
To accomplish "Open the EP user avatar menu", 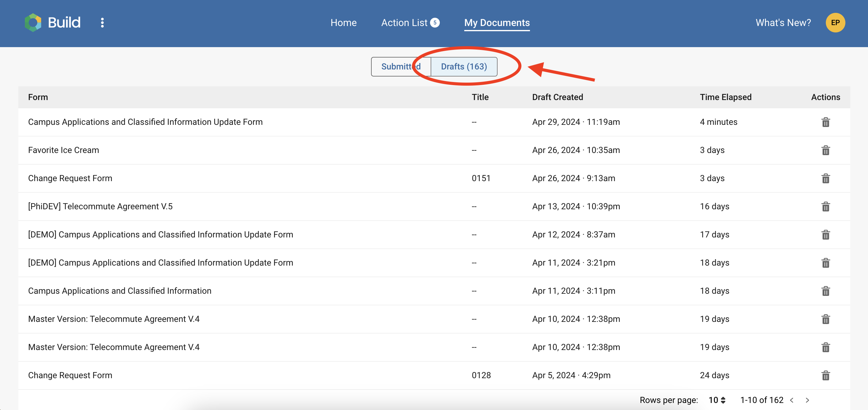I will click(x=835, y=23).
